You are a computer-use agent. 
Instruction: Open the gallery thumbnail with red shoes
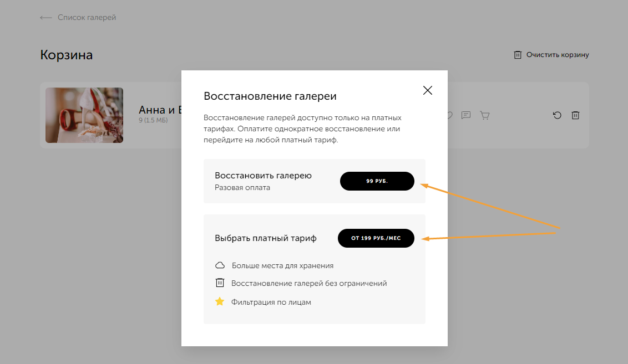tap(84, 115)
